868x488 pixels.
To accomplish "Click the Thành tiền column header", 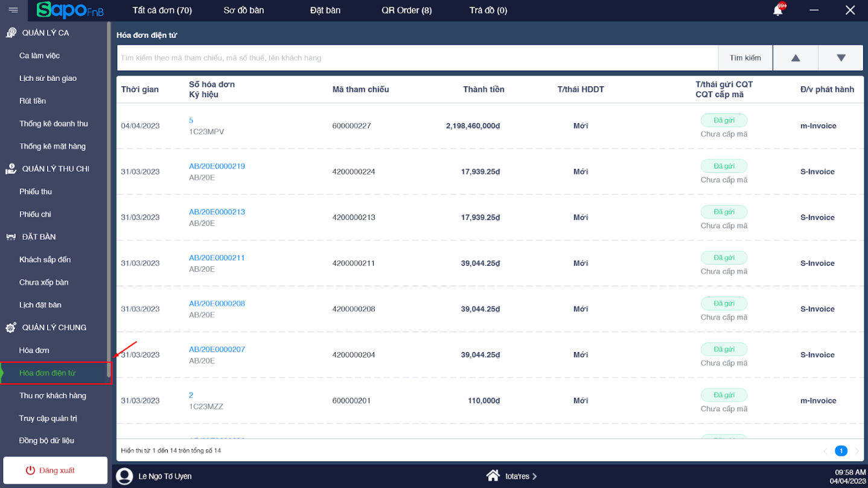I will tap(483, 89).
